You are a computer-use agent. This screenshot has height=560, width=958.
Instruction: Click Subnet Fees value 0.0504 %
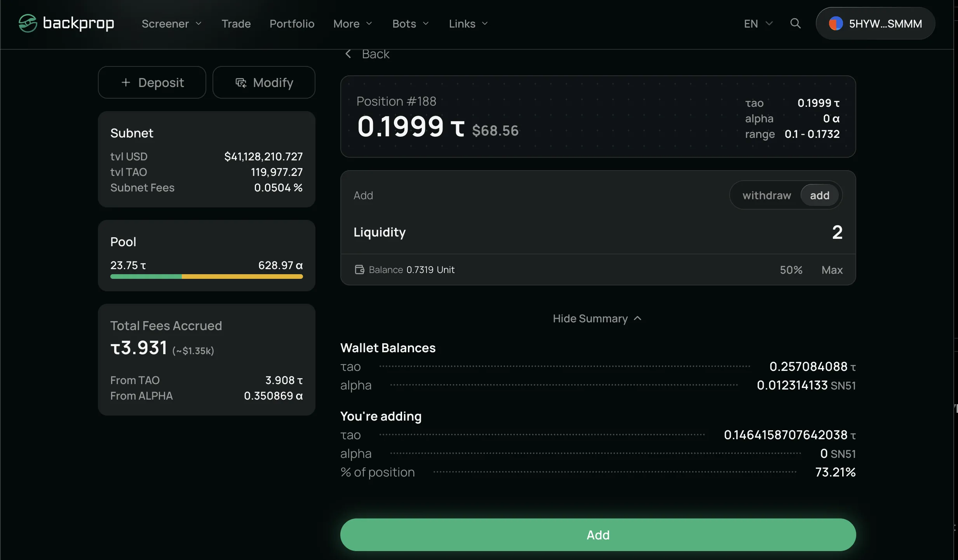pyautogui.click(x=278, y=188)
